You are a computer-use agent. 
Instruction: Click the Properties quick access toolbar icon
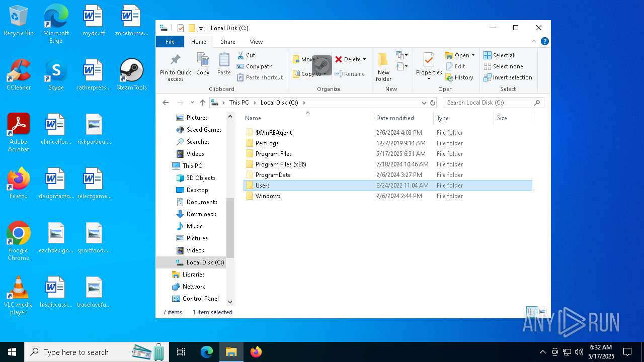[x=181, y=28]
